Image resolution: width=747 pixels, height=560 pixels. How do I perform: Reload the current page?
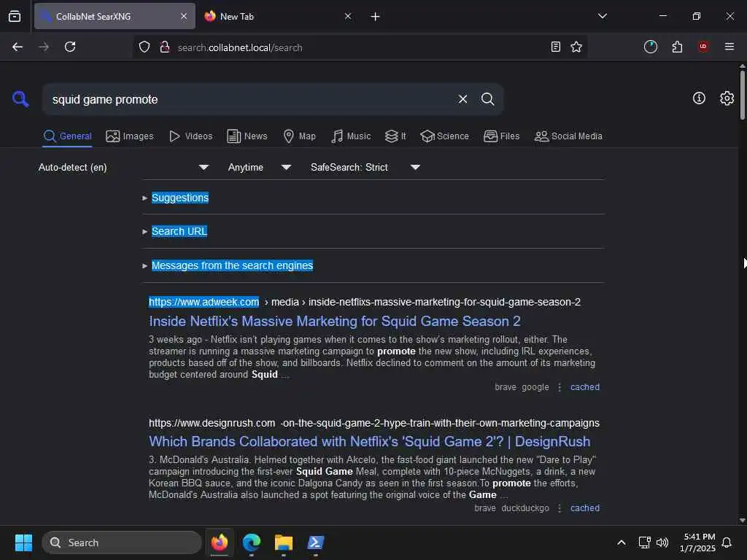tap(70, 47)
